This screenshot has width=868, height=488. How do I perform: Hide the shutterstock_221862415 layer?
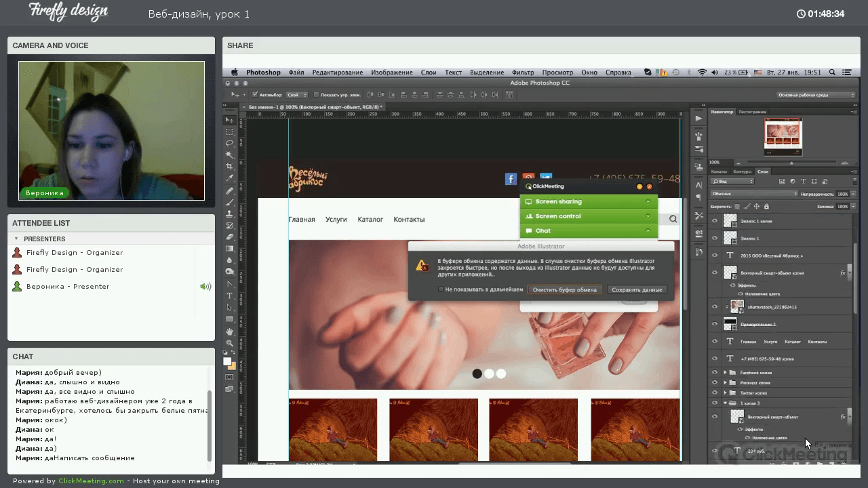714,307
